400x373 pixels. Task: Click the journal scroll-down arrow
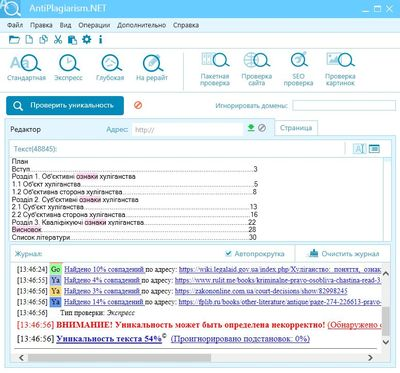click(x=386, y=342)
